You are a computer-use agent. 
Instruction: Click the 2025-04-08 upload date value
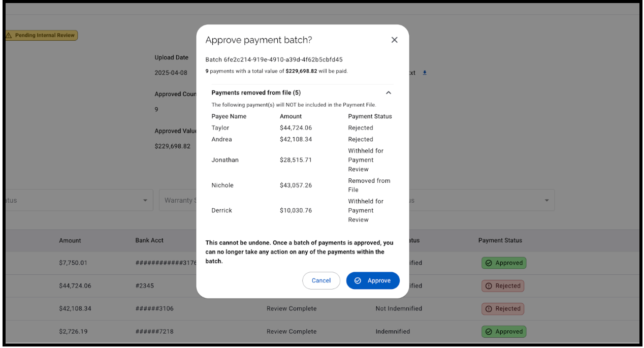coord(171,73)
